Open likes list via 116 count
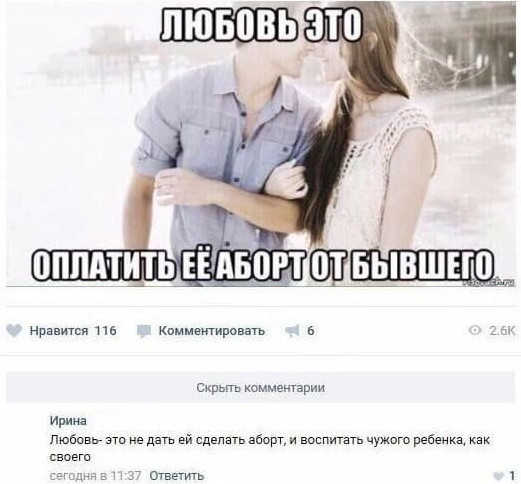Viewport: 521px width, 484px height. (x=106, y=331)
